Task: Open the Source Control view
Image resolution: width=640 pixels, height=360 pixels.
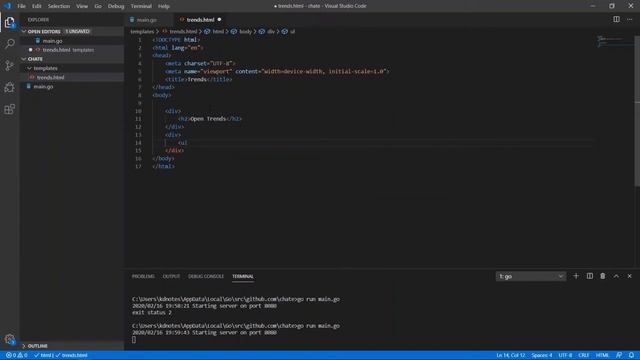Action: [x=9, y=65]
